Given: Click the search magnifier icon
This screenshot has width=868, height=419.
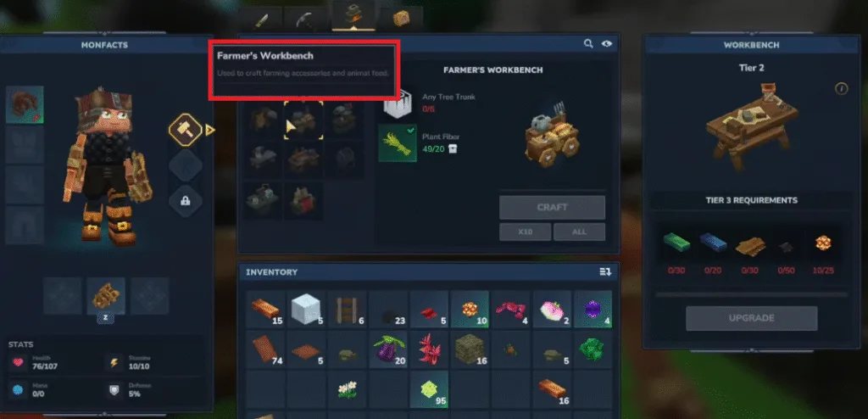Looking at the screenshot, I should click(588, 44).
